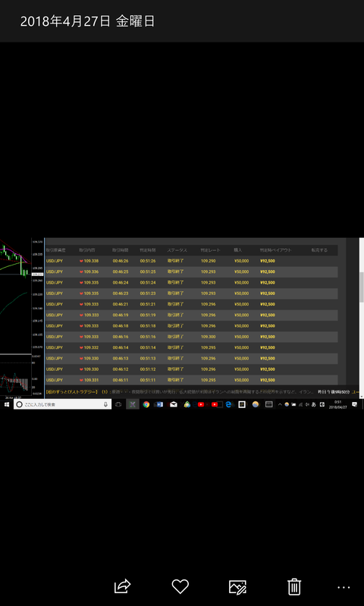Click trade time 00:46:12
Image resolution: width=364 pixels, height=606 pixels.
click(x=121, y=369)
